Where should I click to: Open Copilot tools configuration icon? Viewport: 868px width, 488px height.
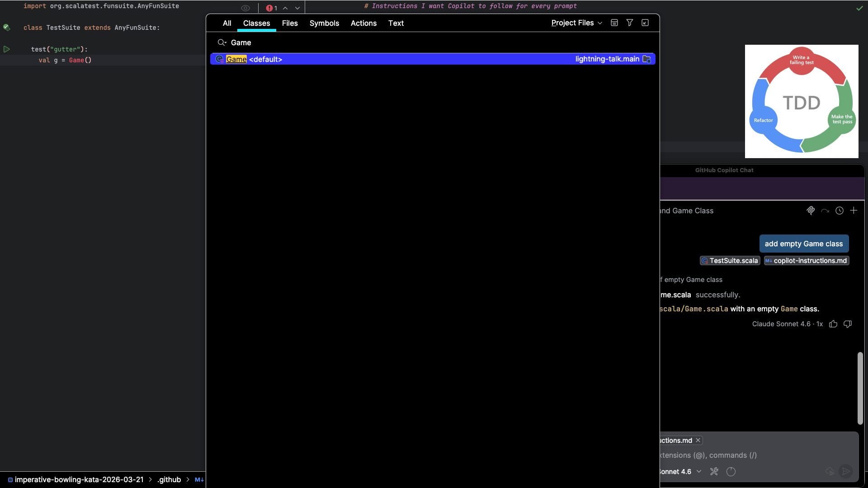(714, 472)
